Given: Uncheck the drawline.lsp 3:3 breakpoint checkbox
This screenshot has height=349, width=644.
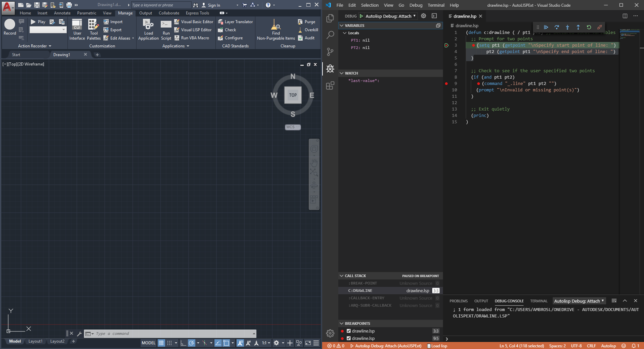Looking at the screenshot, I should pos(349,331).
